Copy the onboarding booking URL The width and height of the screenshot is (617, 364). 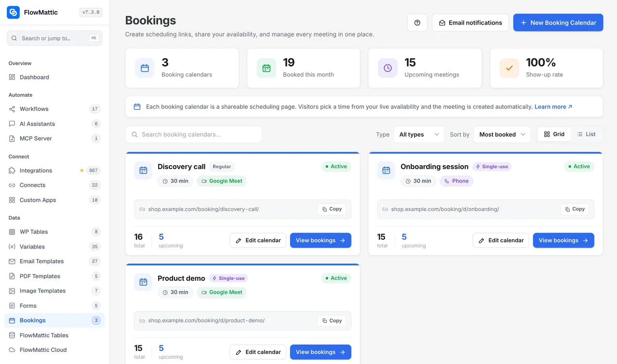click(x=575, y=209)
